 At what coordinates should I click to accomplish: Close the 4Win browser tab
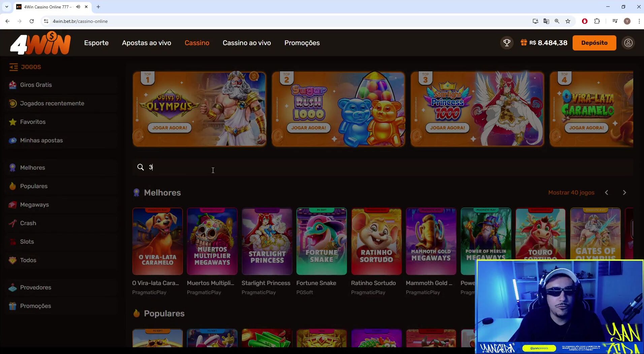pos(86,7)
